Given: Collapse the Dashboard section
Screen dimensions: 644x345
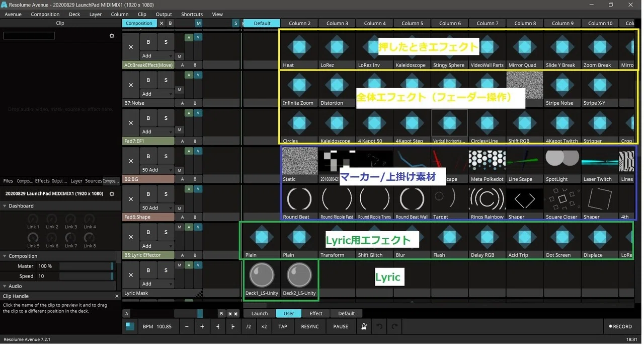Looking at the screenshot, I should [5, 206].
